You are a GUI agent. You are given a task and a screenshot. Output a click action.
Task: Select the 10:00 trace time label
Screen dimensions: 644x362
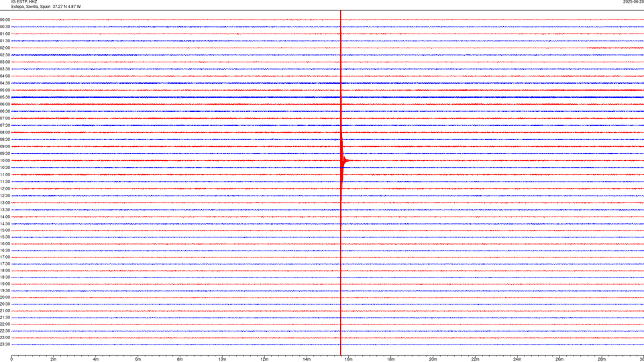pos(5,160)
